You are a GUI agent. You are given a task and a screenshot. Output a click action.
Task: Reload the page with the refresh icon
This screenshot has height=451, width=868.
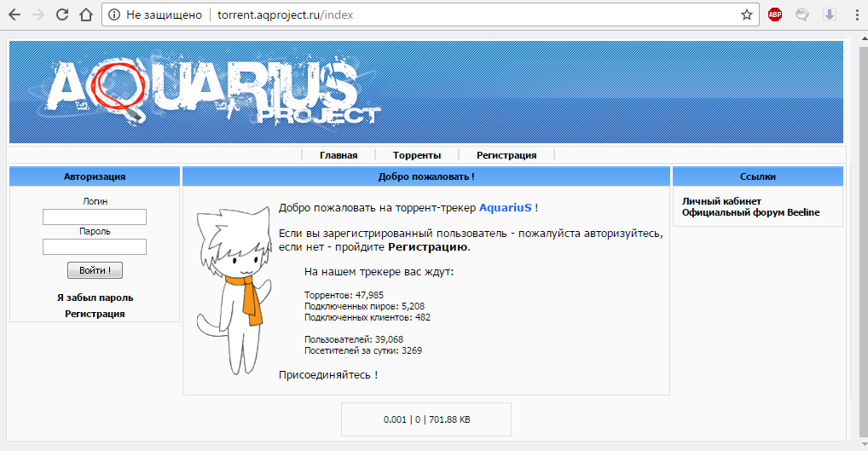[x=62, y=15]
